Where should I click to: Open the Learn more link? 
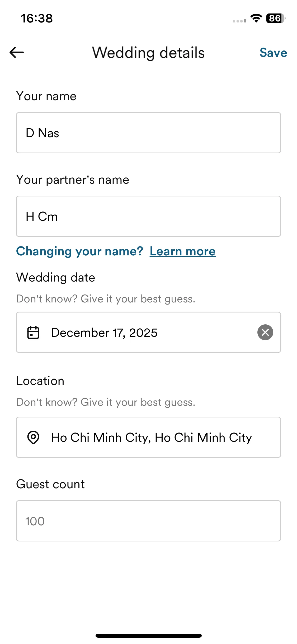pyautogui.click(x=183, y=251)
